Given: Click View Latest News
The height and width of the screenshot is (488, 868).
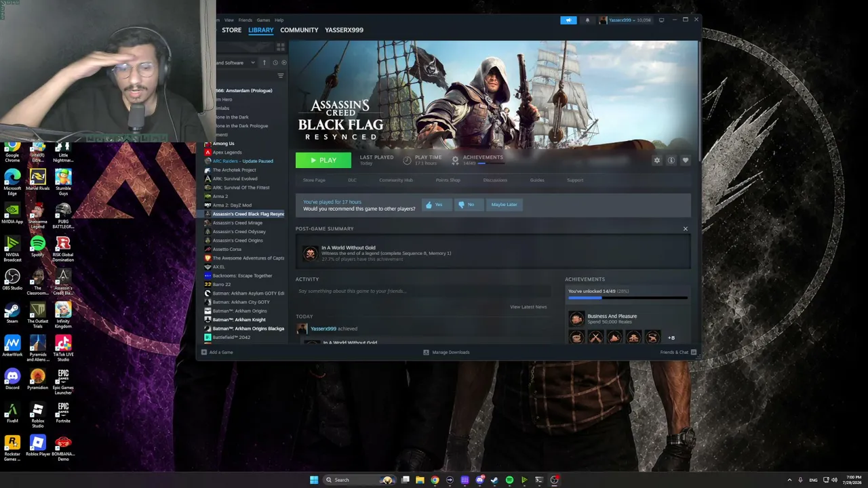Looking at the screenshot, I should 528,307.
